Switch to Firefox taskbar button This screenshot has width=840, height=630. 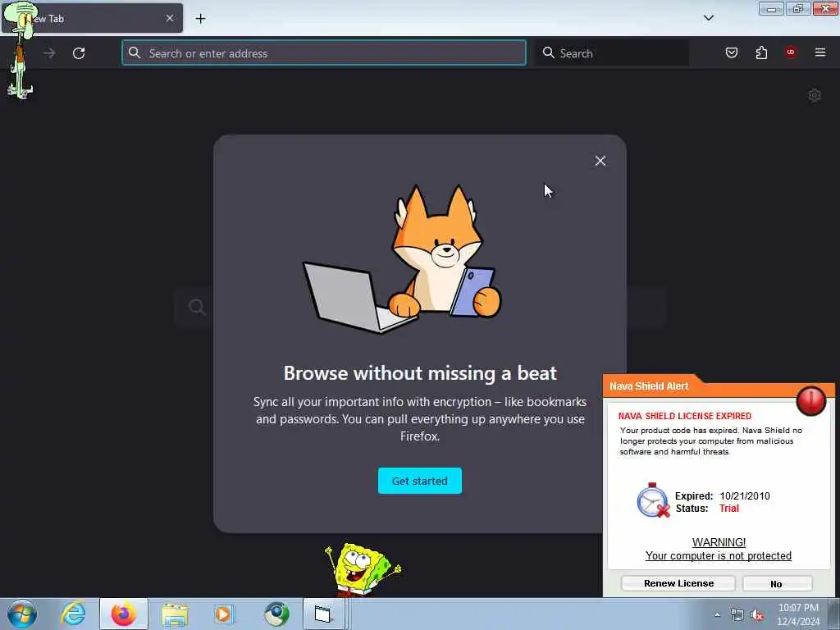(x=124, y=614)
